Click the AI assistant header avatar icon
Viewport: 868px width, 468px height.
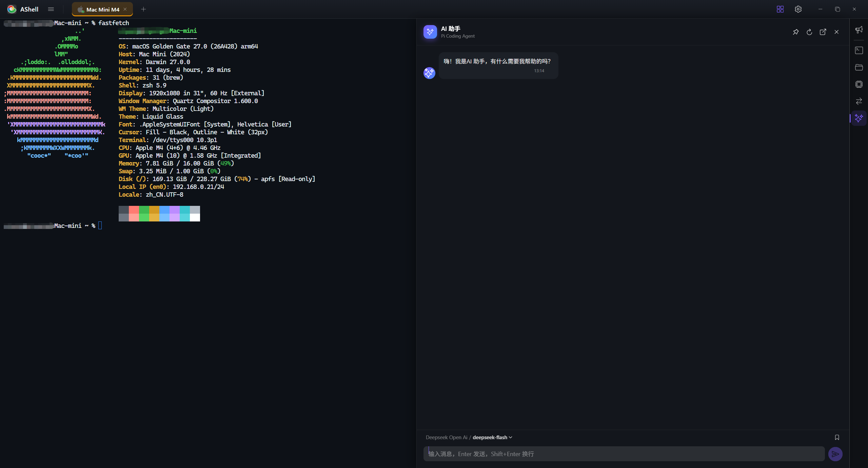click(x=430, y=32)
